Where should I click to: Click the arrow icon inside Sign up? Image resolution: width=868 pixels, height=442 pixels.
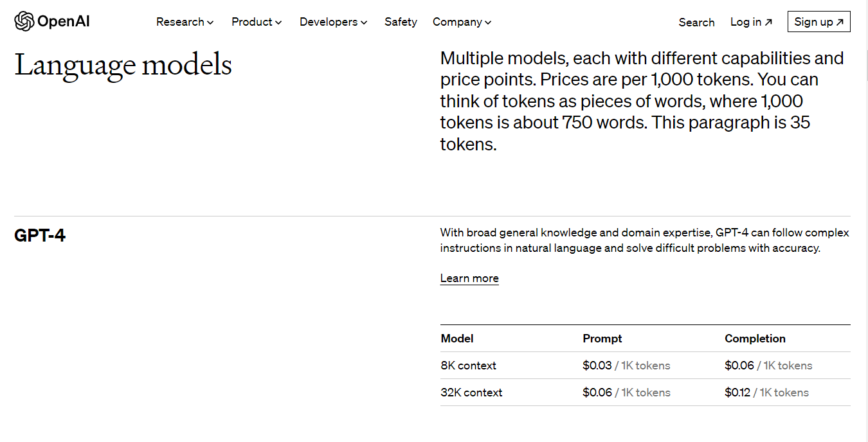point(840,22)
